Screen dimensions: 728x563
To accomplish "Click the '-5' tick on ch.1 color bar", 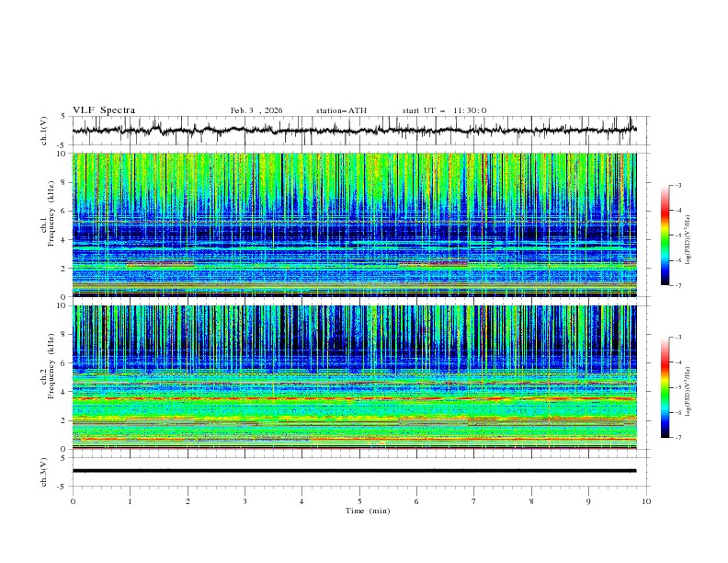I will [x=677, y=236].
